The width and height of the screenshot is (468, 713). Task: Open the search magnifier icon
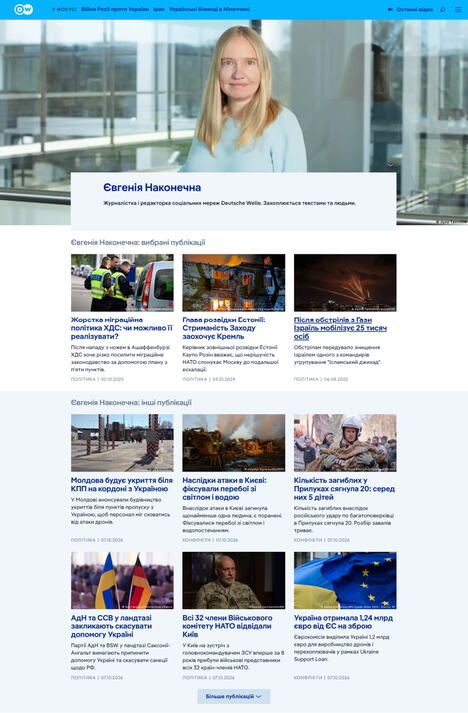click(443, 10)
